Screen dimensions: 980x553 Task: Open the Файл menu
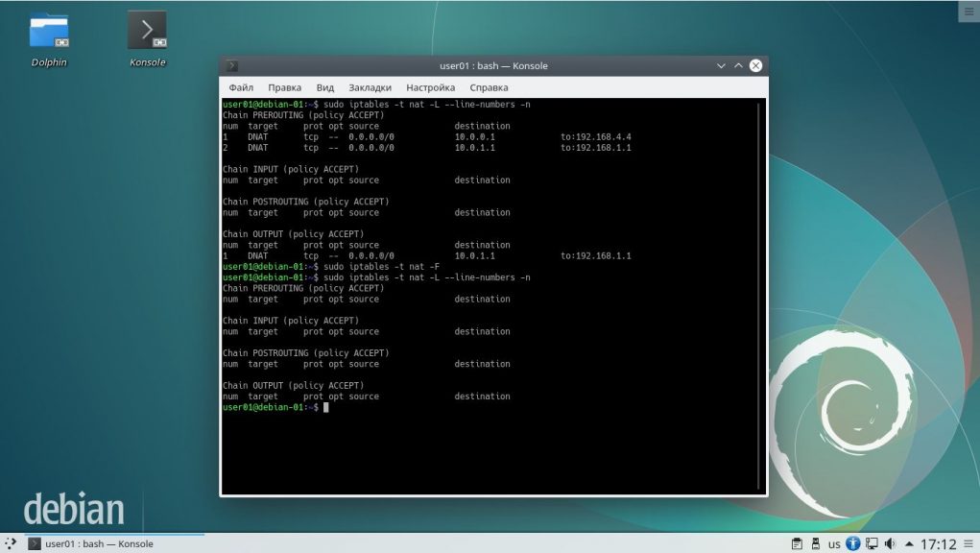point(241,87)
